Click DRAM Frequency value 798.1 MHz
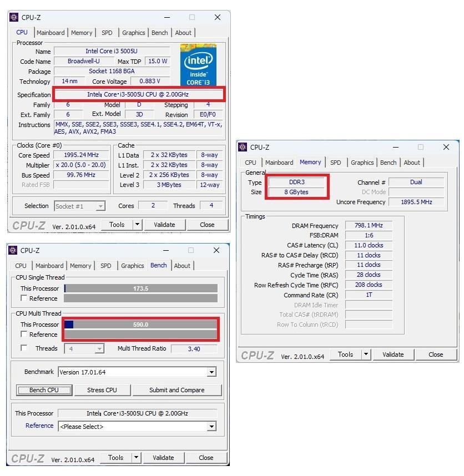This screenshot has width=464, height=476. click(x=369, y=225)
